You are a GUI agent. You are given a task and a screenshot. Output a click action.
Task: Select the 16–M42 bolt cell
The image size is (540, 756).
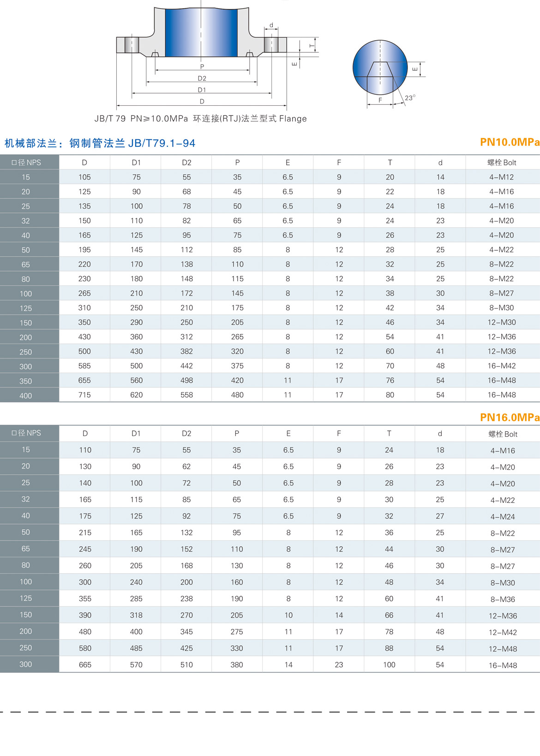pyautogui.click(x=502, y=366)
